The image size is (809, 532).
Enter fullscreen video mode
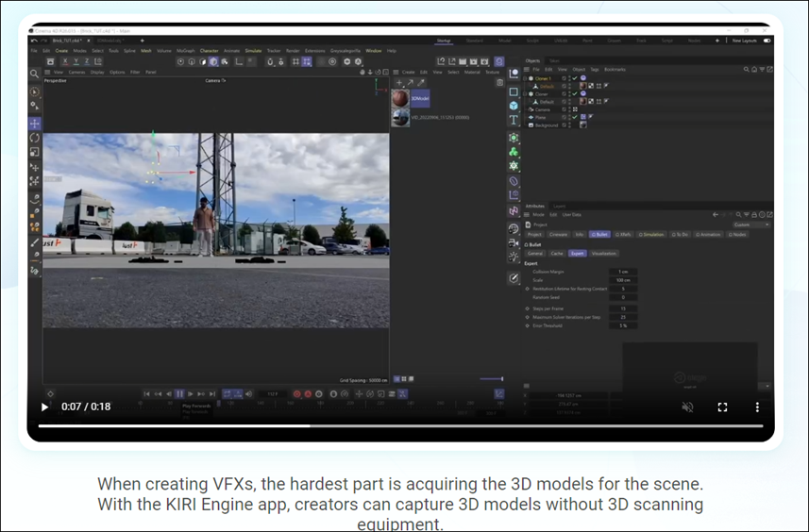(722, 407)
